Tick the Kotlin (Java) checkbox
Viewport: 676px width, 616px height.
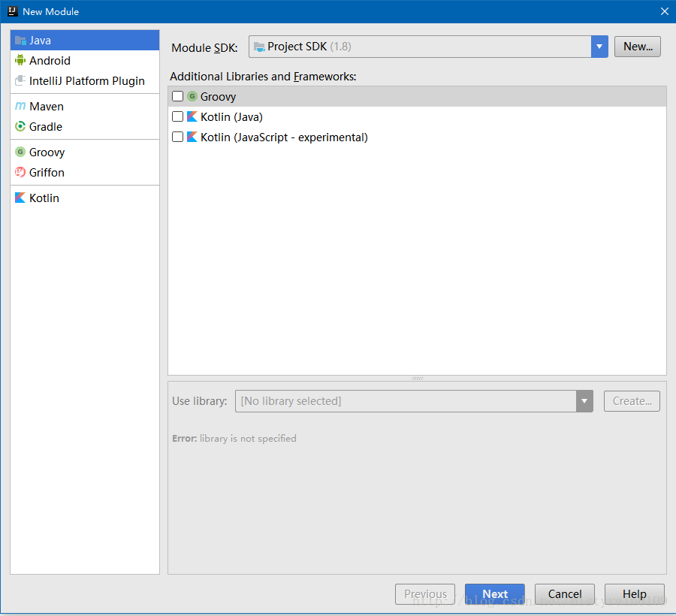(x=177, y=116)
